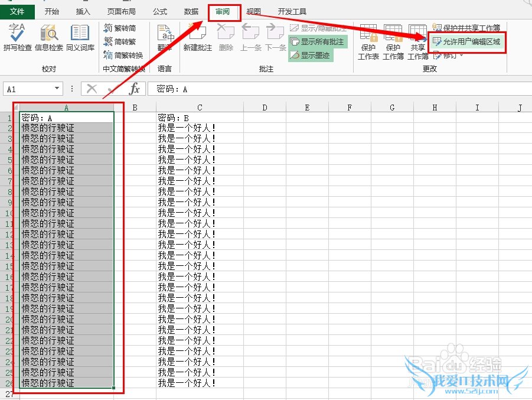Select column G header
Image resolution: width=532 pixels, height=400 pixels.
[392, 108]
